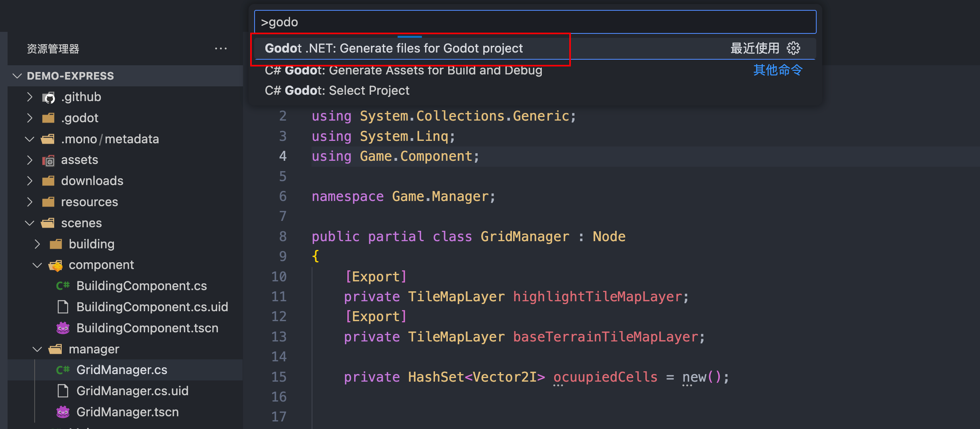980x429 pixels.
Task: Open the explorer more actions ellipsis
Action: (x=221, y=49)
